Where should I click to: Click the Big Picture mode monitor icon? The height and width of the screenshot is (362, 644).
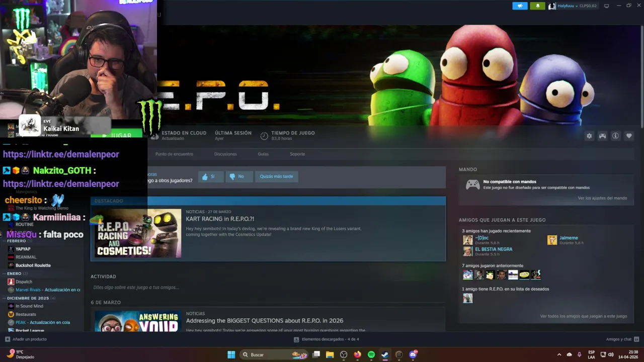pyautogui.click(x=606, y=6)
